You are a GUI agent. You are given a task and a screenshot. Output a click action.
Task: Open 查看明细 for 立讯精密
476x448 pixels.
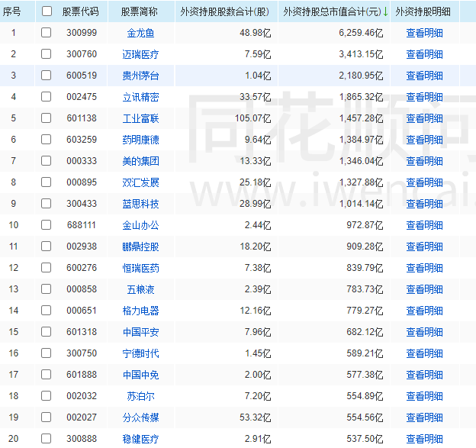tap(424, 97)
